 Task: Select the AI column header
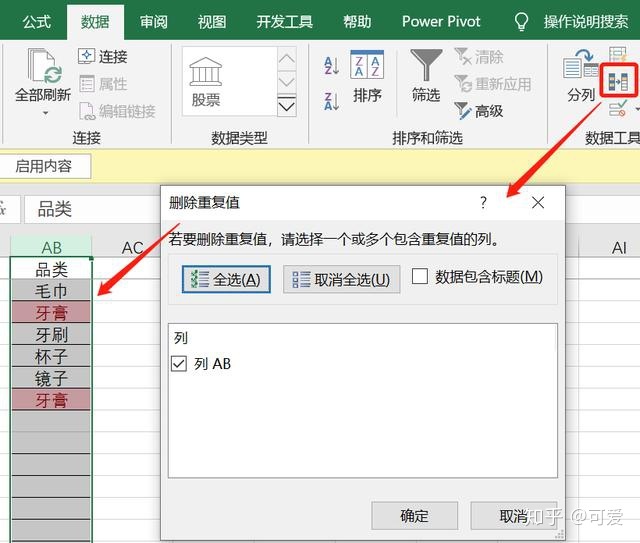pyautogui.click(x=619, y=247)
